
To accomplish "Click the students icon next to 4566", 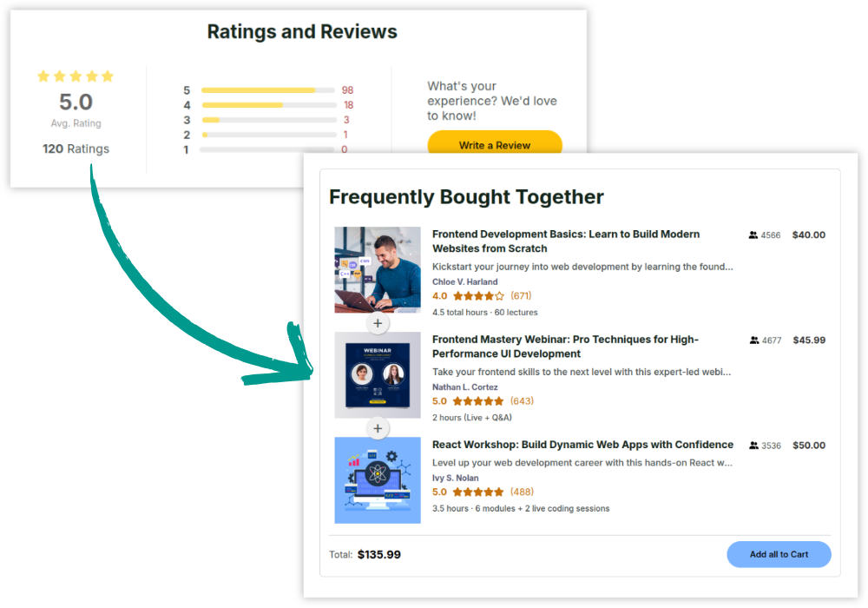I will click(x=753, y=235).
